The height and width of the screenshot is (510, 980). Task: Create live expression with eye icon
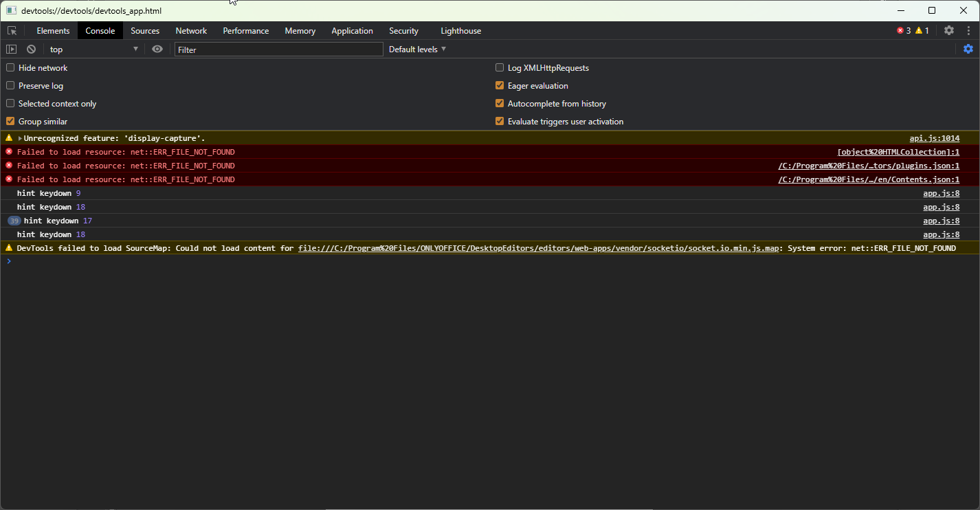157,49
